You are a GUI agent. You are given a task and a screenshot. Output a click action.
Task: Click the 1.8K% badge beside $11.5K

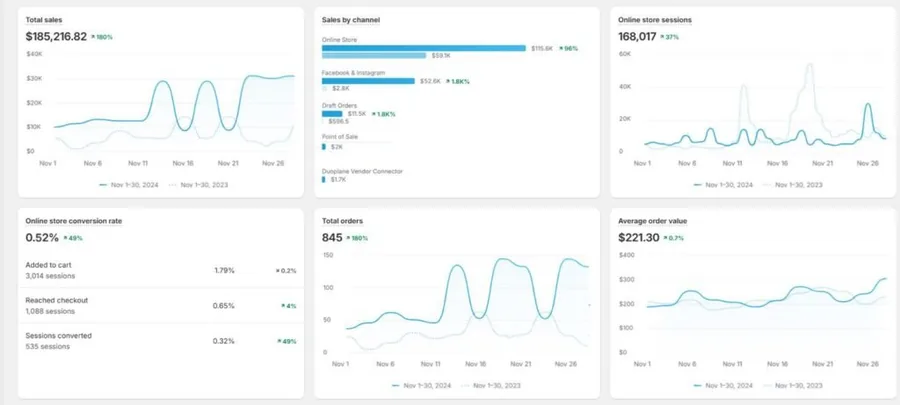383,114
